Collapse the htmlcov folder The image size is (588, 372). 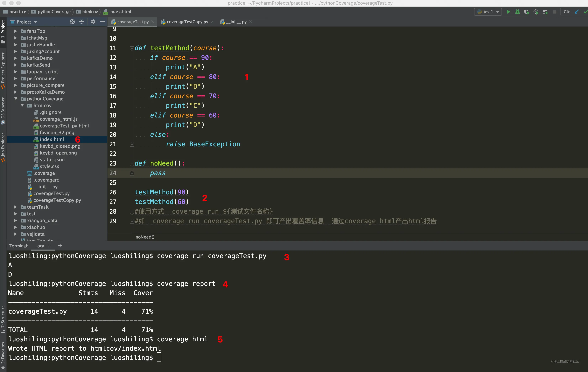click(22, 106)
